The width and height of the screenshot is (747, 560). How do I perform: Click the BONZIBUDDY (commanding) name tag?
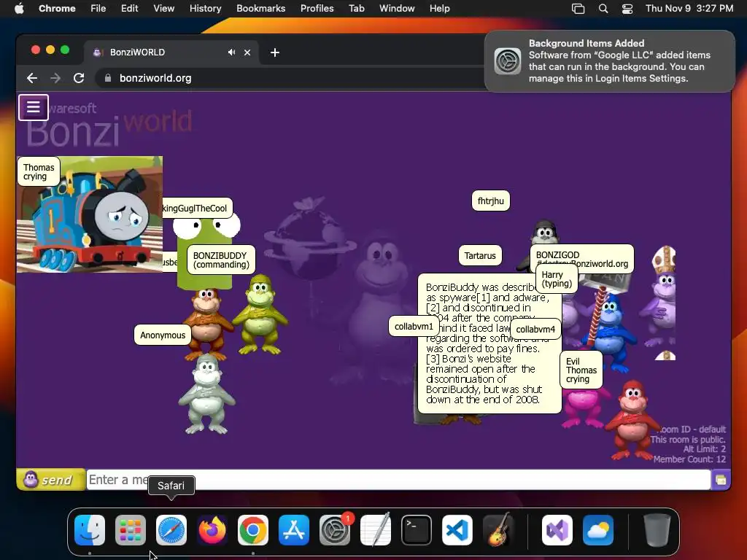[x=221, y=260]
